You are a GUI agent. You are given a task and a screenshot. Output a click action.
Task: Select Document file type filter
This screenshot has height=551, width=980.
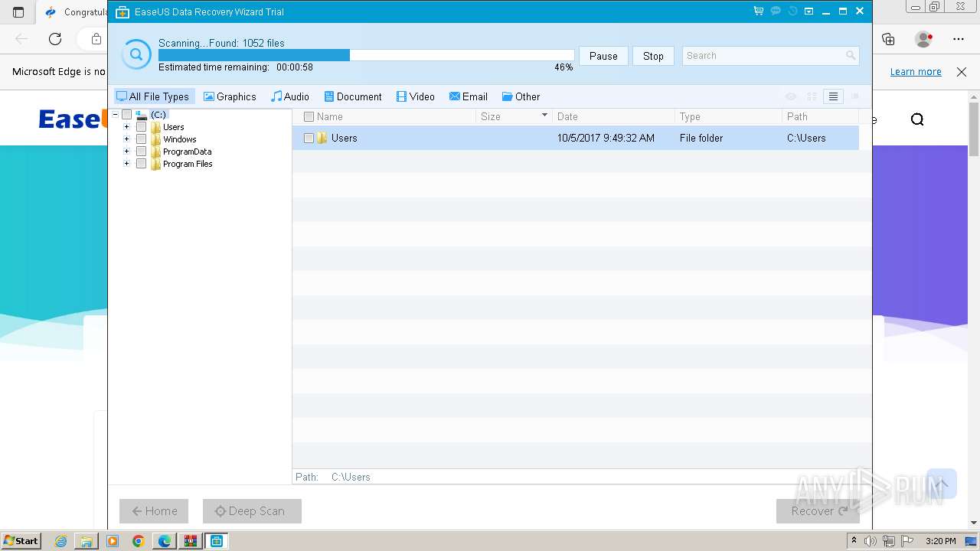(x=353, y=96)
